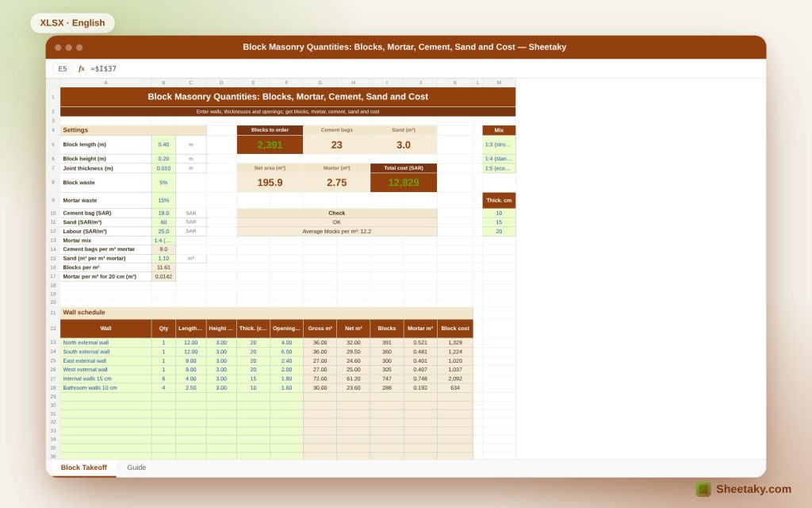
Task: Click West wall mortar value 0.407
Action: coord(420,370)
